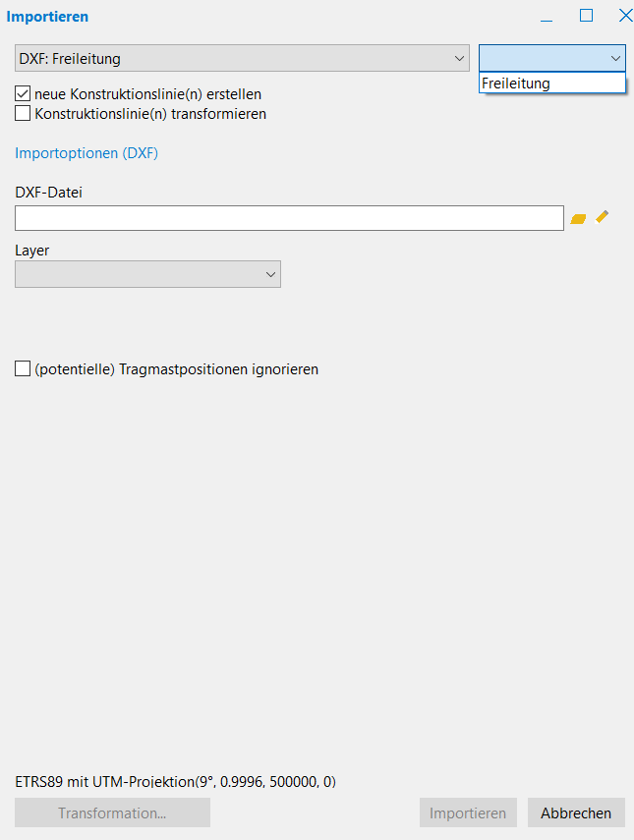The width and height of the screenshot is (634, 840).
Task: Click the 'Importoptionen (DXF)' section heading
Action: click(x=86, y=153)
